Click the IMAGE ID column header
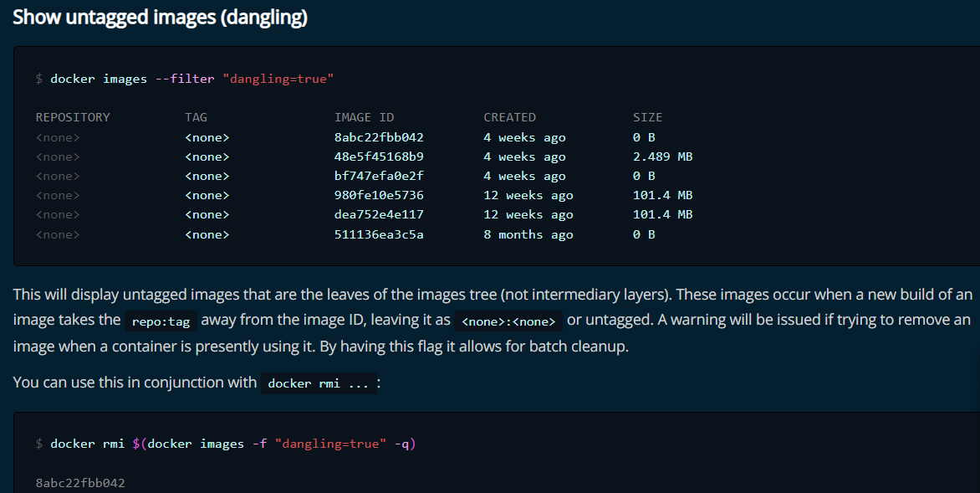The height and width of the screenshot is (493, 980). 364,118
